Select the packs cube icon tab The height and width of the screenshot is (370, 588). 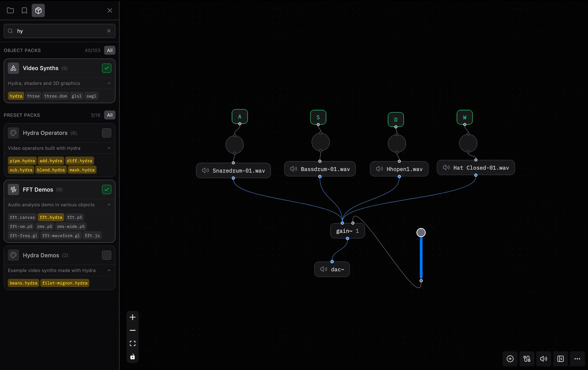(38, 11)
